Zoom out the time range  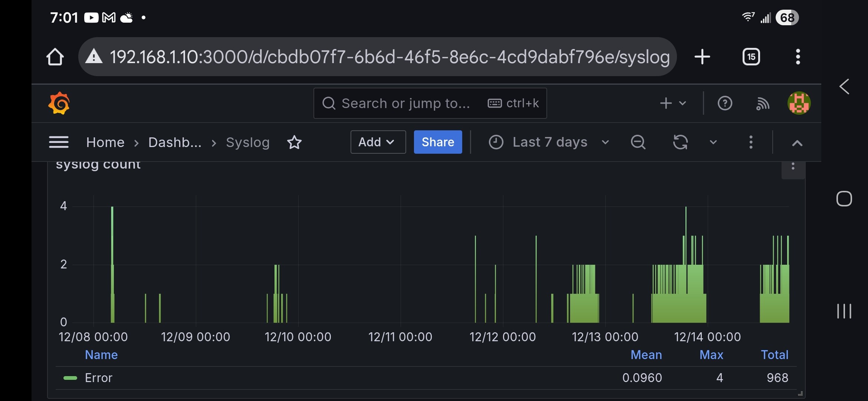[638, 142]
